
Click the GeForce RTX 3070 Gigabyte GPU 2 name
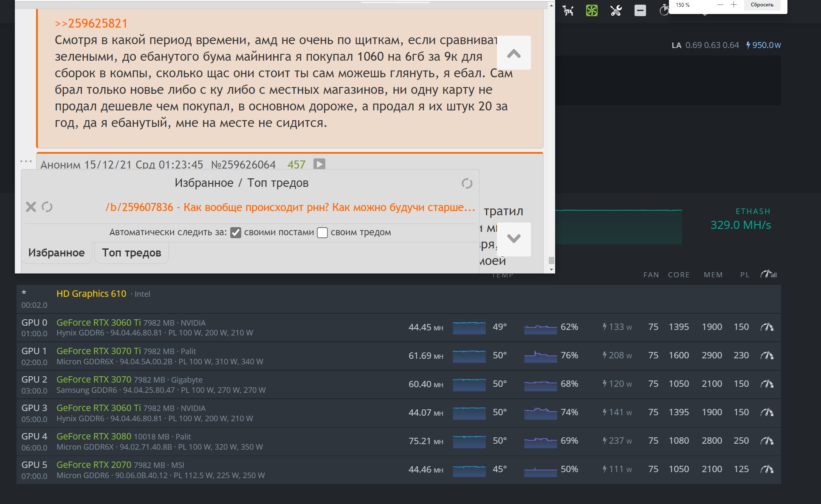[94, 379]
